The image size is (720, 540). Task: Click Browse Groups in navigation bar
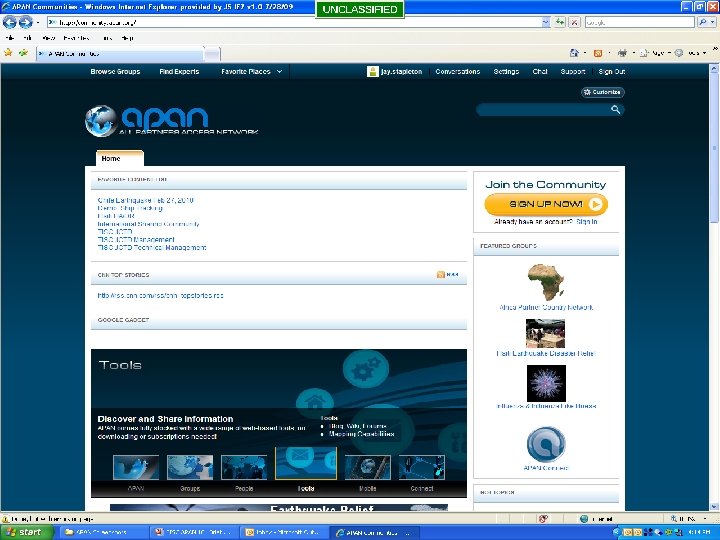115,71
